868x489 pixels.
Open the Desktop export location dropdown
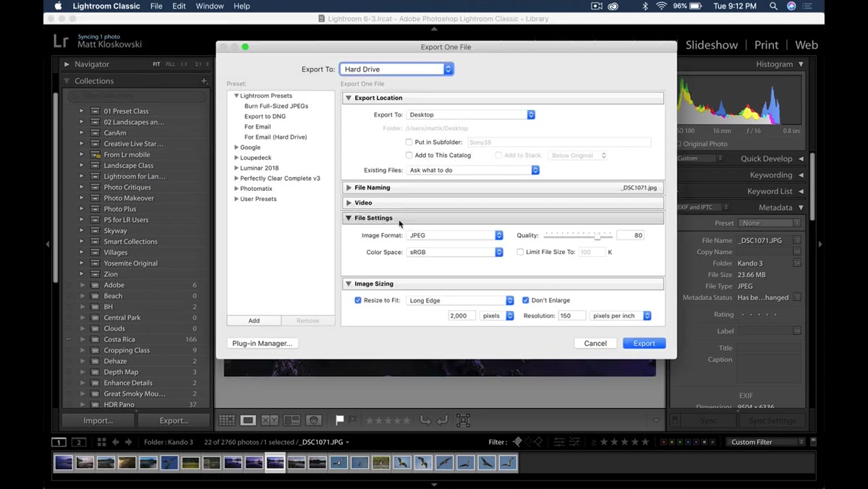[471, 115]
